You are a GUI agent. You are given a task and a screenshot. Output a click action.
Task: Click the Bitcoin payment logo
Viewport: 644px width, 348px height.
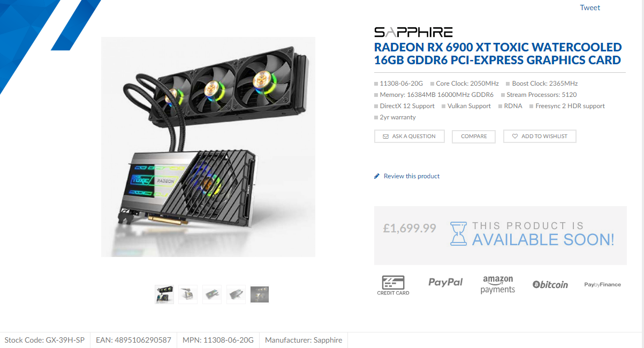[550, 285]
